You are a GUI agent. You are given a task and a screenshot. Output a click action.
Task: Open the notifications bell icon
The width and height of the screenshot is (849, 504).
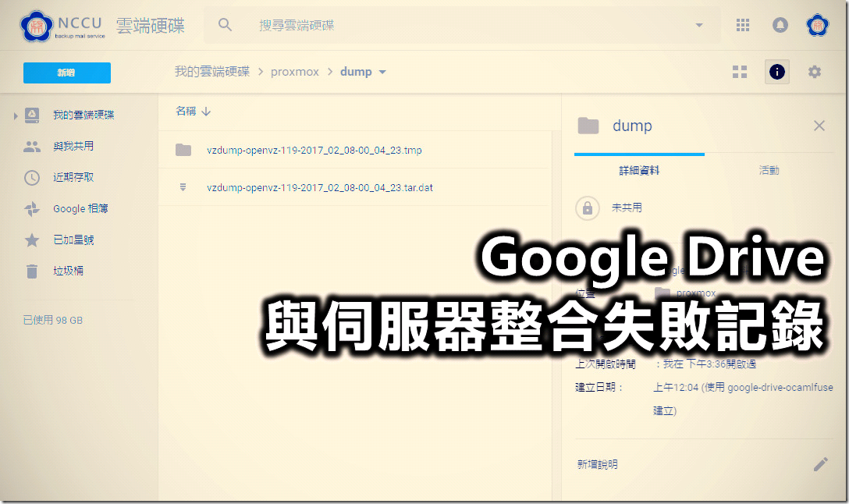point(780,25)
